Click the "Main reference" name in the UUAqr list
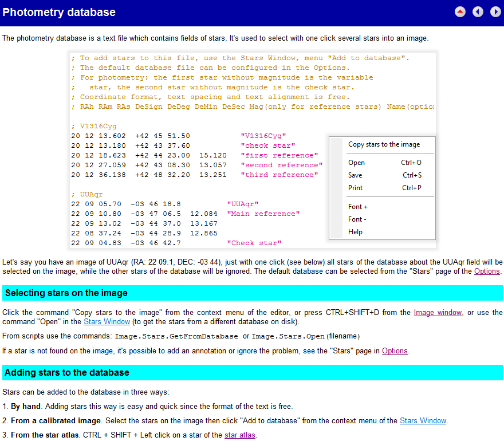504x441 pixels. 263,214
